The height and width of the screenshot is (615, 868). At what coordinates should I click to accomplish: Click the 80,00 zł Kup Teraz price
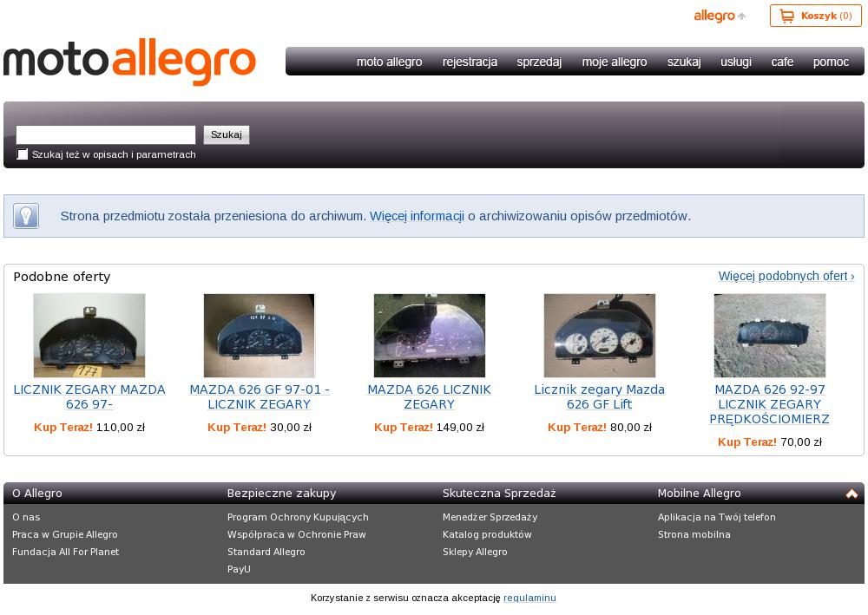(x=600, y=427)
